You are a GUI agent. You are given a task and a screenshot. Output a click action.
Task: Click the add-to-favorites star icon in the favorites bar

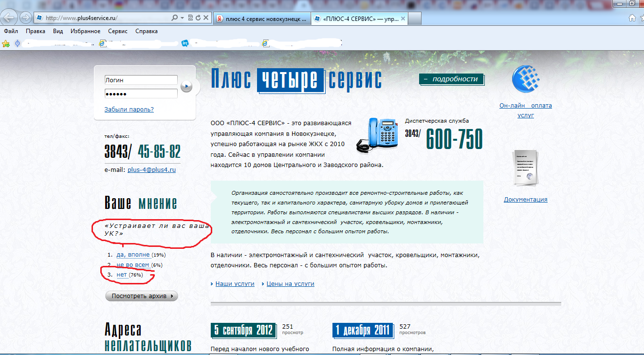coord(6,43)
